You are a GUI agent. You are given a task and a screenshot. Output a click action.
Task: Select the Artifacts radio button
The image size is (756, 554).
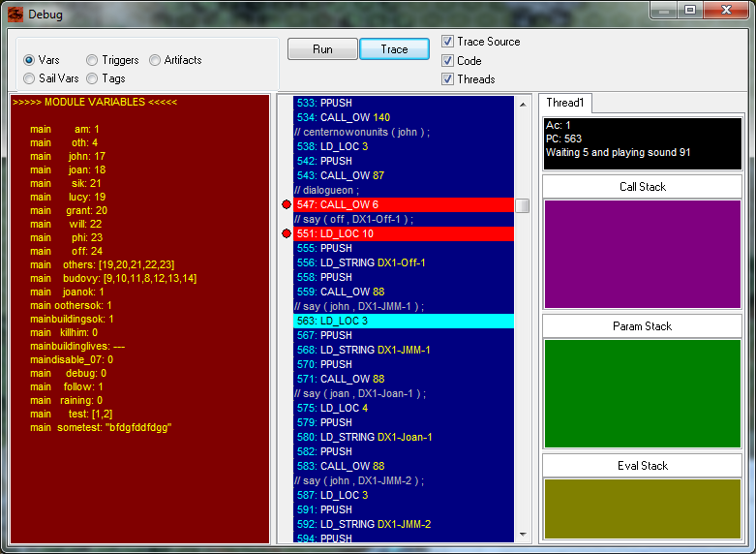pos(155,60)
